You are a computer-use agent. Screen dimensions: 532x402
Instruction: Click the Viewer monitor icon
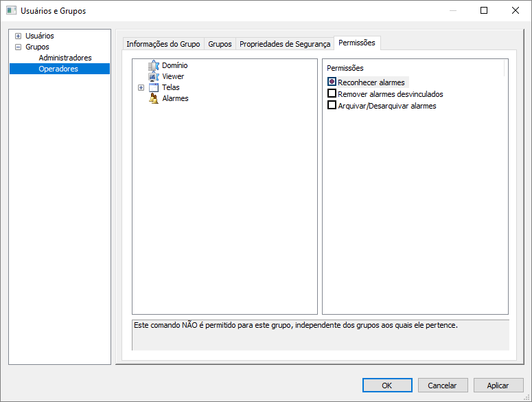point(154,77)
